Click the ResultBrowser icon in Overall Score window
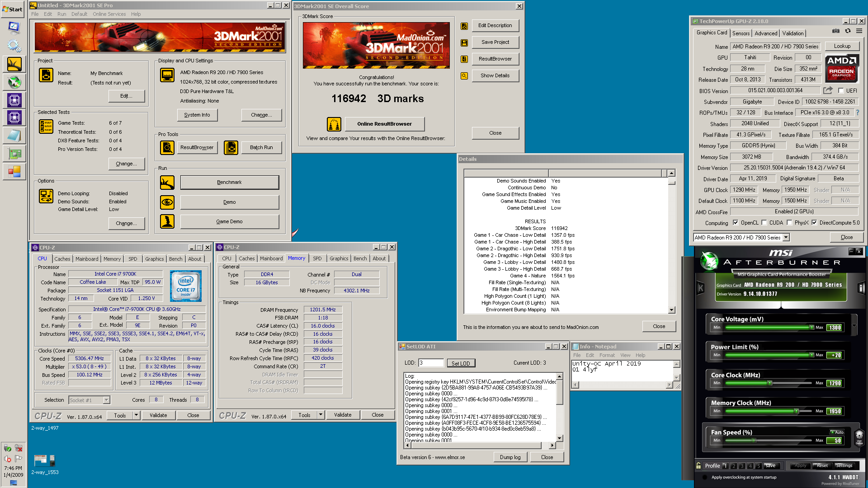Viewport: 868px width, 488px height. pos(464,59)
